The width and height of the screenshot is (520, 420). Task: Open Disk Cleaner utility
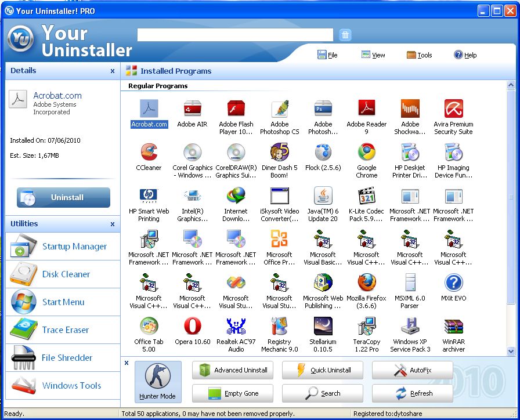(x=63, y=274)
